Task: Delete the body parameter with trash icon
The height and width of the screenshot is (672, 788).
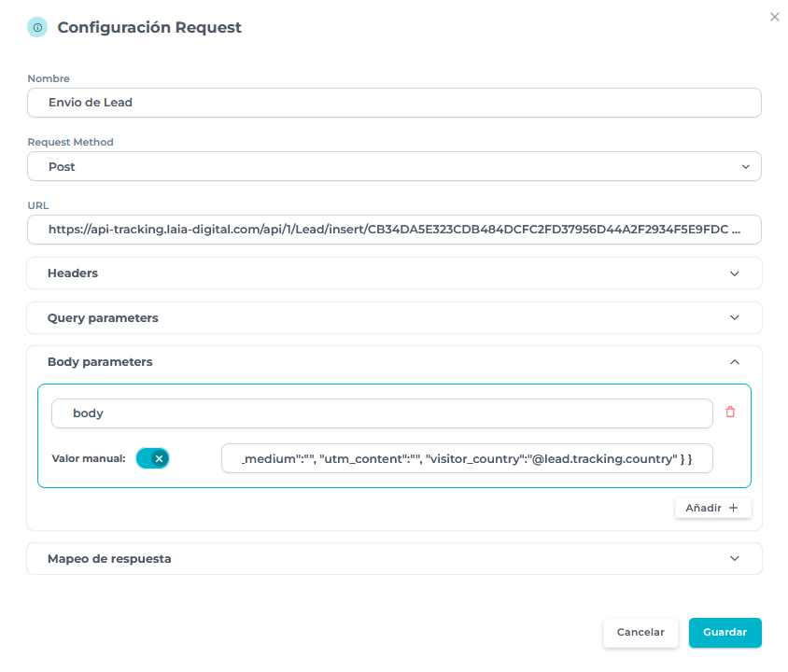Action: [x=730, y=412]
